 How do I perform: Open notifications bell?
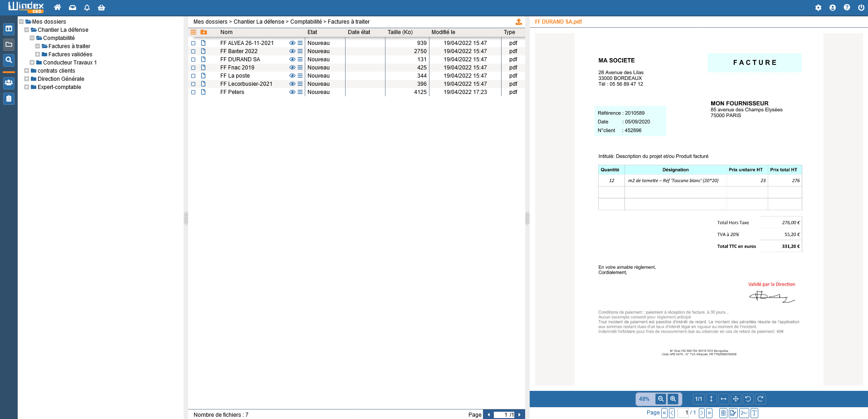[87, 7]
